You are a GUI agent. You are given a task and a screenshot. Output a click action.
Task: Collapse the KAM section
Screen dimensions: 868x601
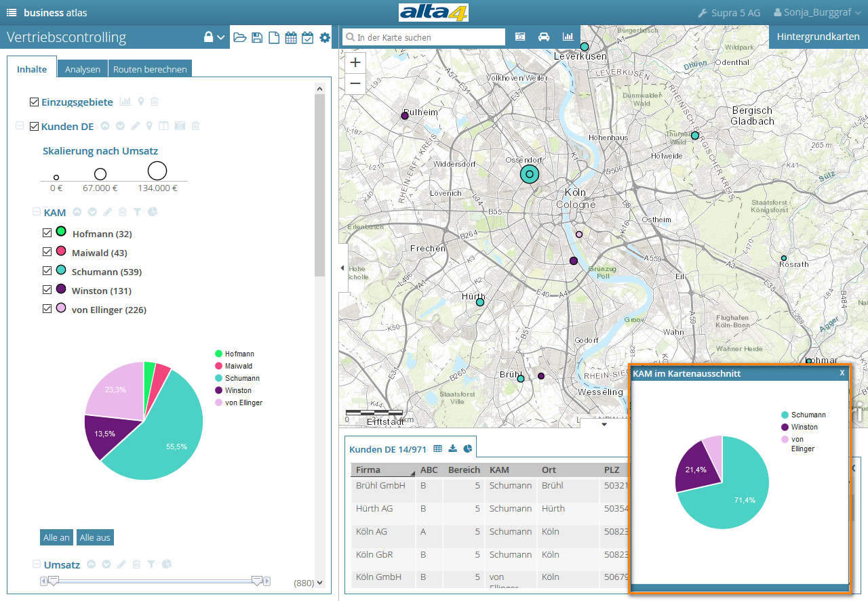pos(37,212)
